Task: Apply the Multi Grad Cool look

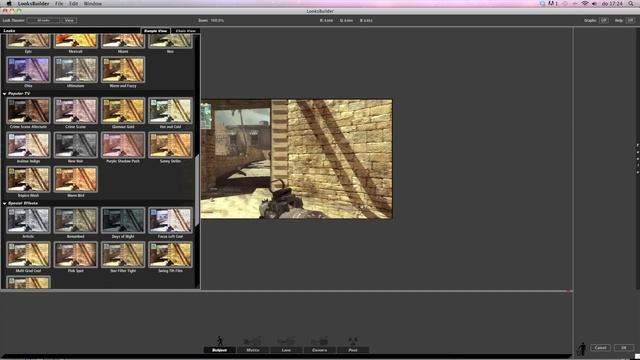Action: [x=28, y=255]
